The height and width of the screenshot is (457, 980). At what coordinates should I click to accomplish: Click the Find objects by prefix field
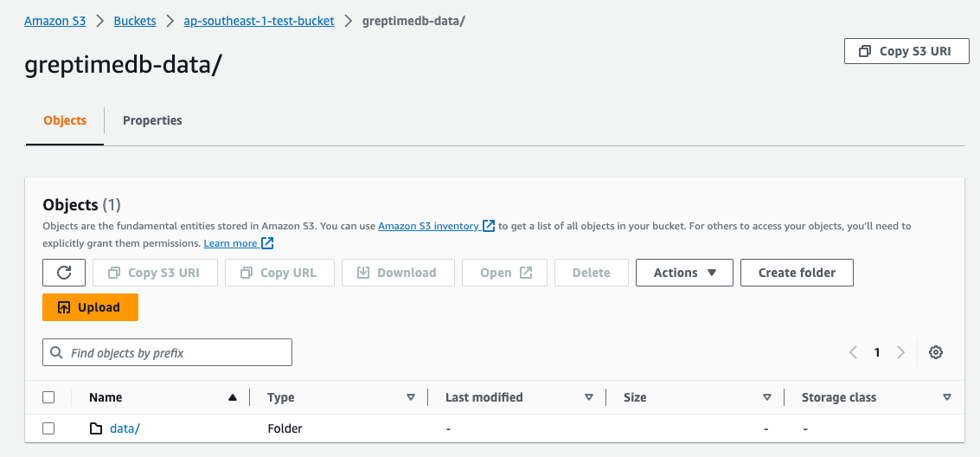coord(177,353)
